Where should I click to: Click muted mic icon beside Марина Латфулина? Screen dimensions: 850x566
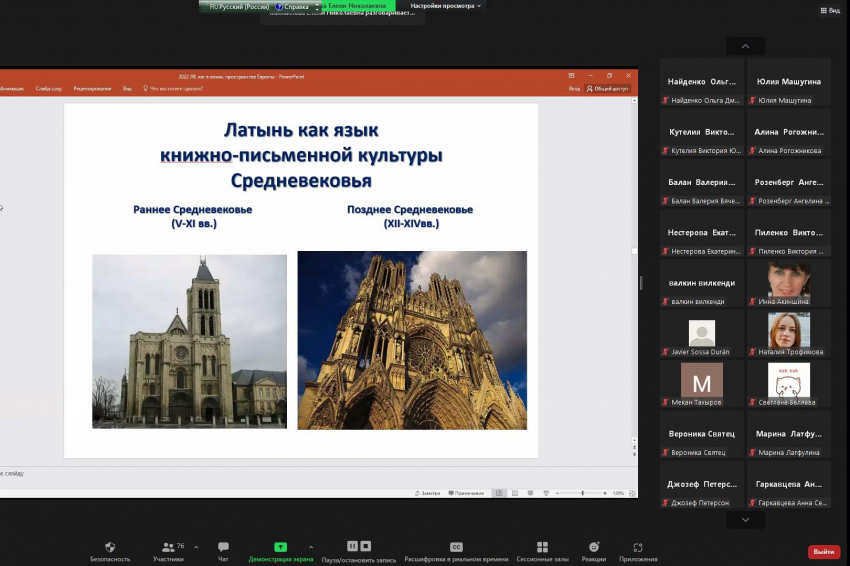coord(752,453)
